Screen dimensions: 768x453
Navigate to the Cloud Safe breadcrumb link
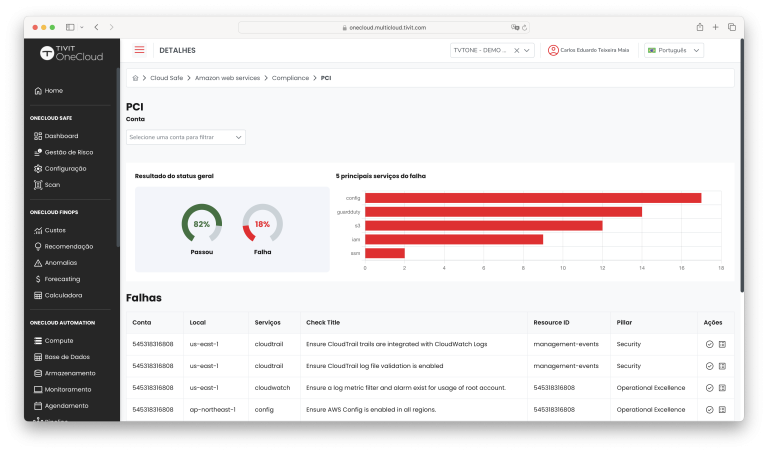[x=166, y=77]
